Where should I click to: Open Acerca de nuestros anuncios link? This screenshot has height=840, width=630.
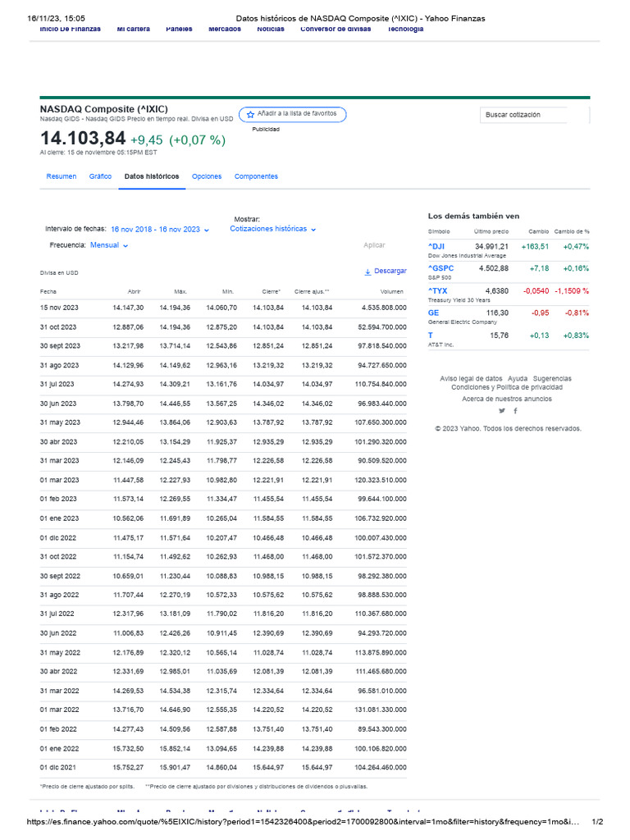(507, 399)
